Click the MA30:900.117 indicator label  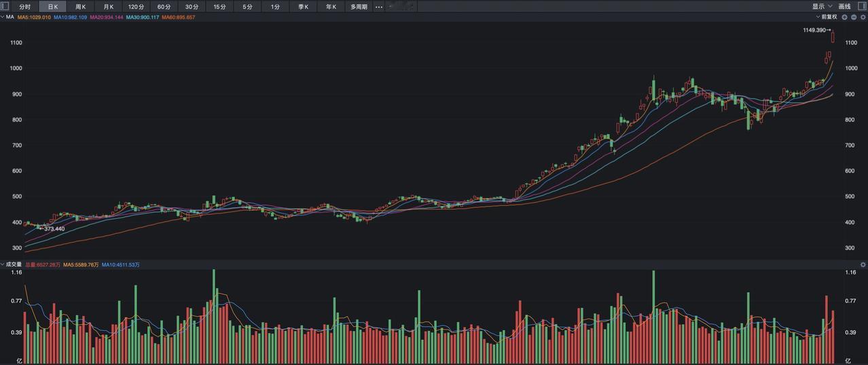click(143, 17)
